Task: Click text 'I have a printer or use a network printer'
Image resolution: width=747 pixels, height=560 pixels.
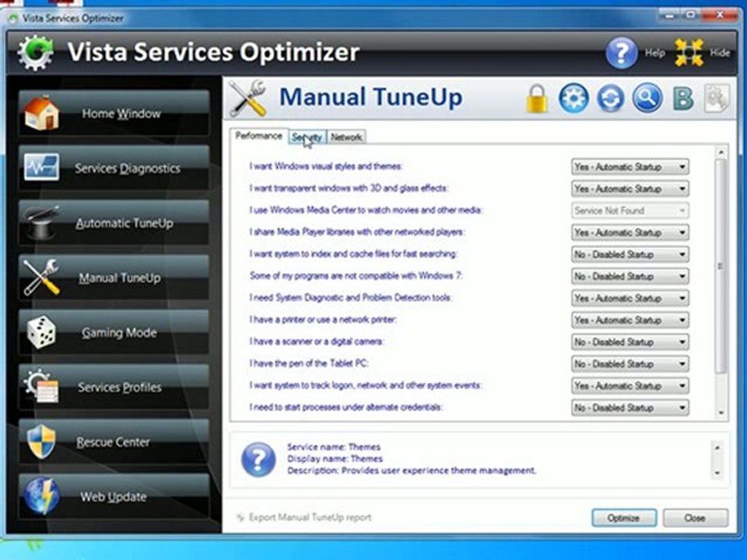Action: click(322, 320)
